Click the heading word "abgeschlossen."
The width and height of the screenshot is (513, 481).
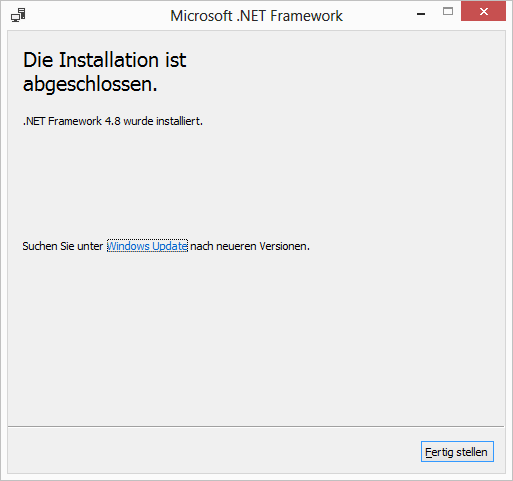pos(90,84)
